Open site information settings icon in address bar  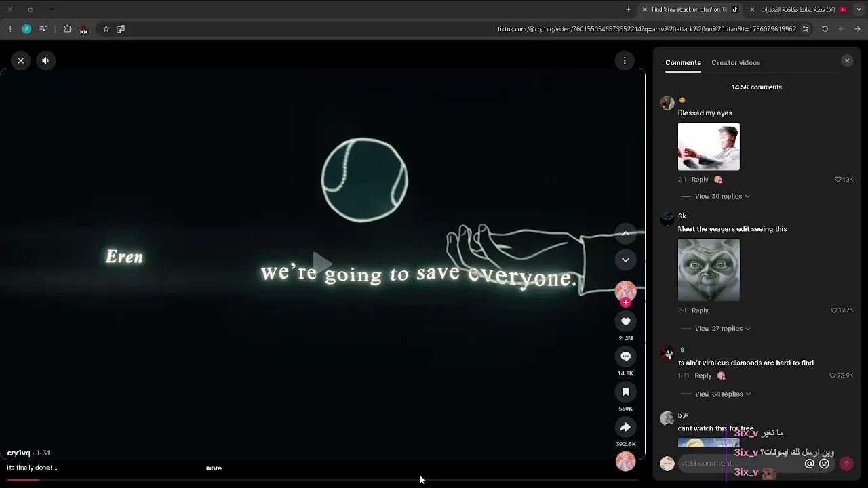coord(806,29)
